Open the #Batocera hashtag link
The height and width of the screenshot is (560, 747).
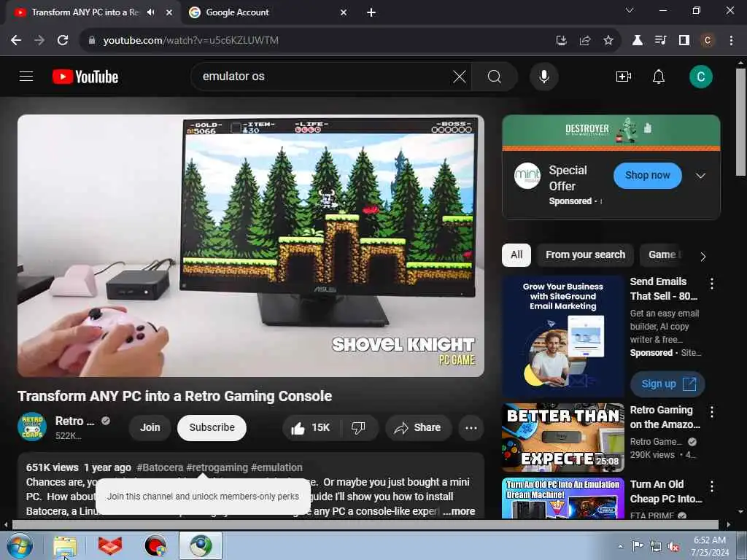(160, 467)
